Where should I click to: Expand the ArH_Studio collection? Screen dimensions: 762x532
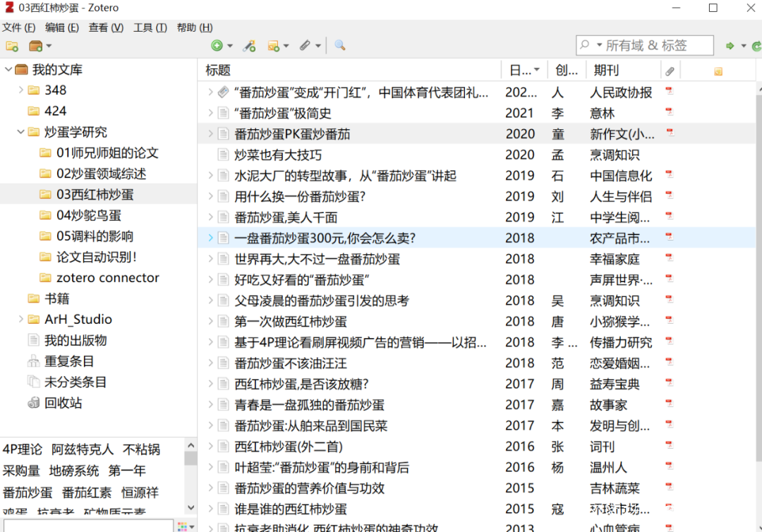coord(20,319)
